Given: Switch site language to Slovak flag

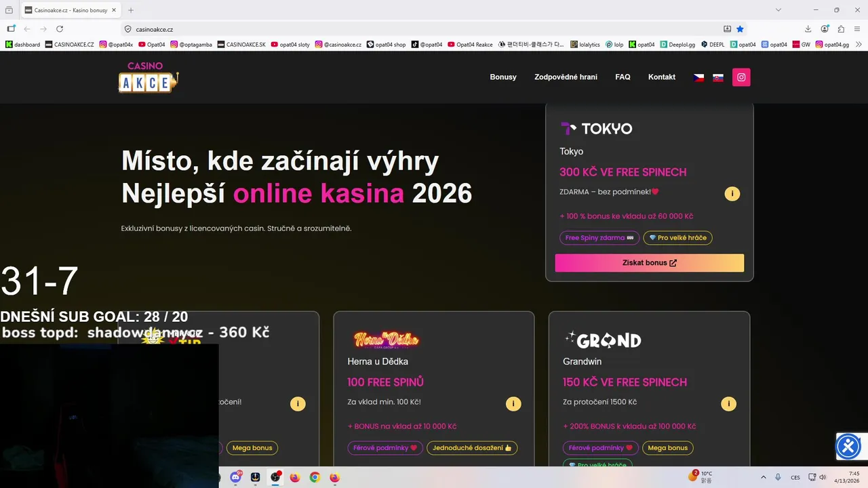Looking at the screenshot, I should pyautogui.click(x=718, y=77).
